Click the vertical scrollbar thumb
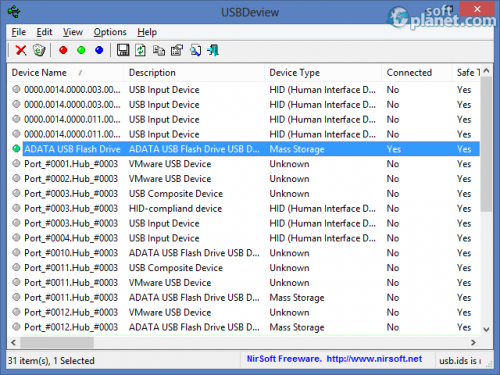500x375 pixels. [486, 144]
